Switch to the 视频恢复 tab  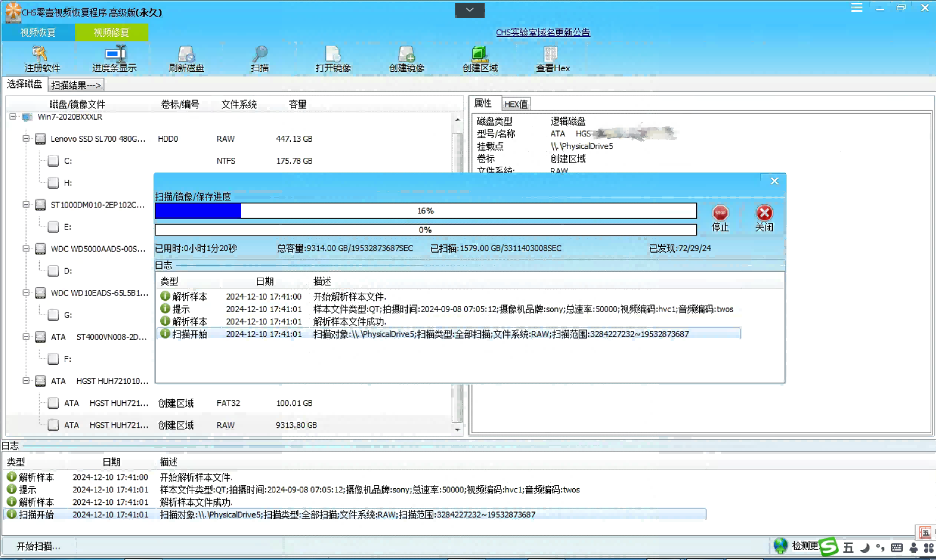point(38,33)
